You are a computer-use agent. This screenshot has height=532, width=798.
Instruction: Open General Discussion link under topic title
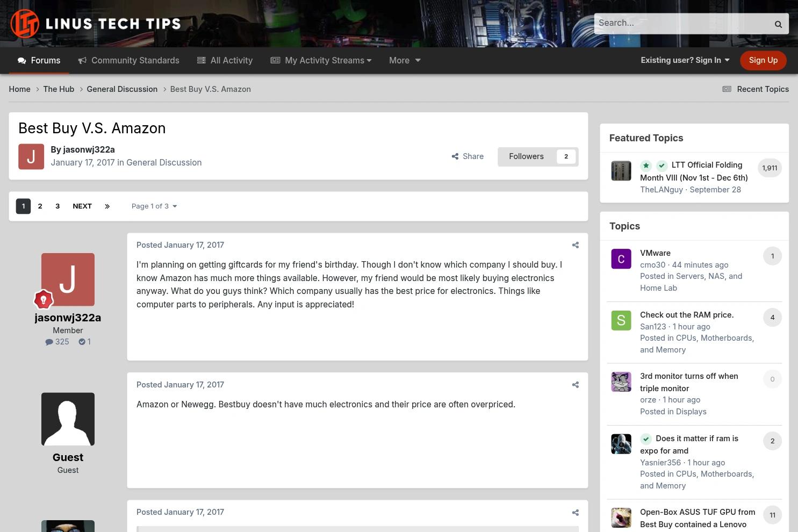coord(164,163)
